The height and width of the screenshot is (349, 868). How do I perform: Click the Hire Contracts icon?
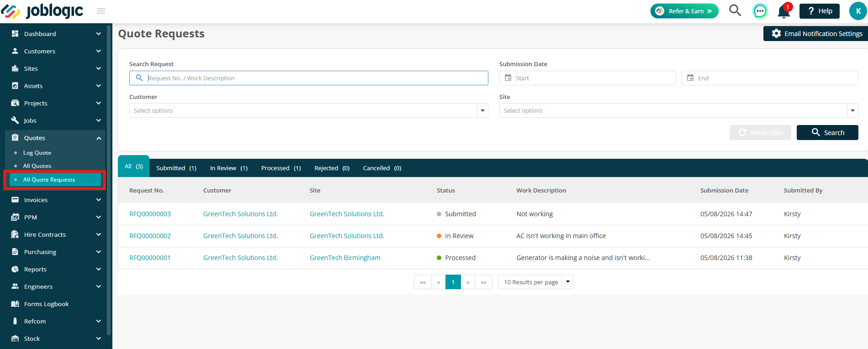point(15,234)
